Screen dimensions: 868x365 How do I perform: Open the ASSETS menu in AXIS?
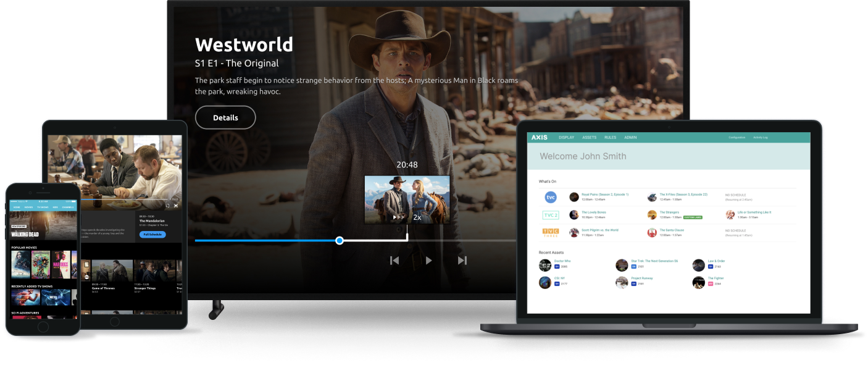[x=589, y=137]
